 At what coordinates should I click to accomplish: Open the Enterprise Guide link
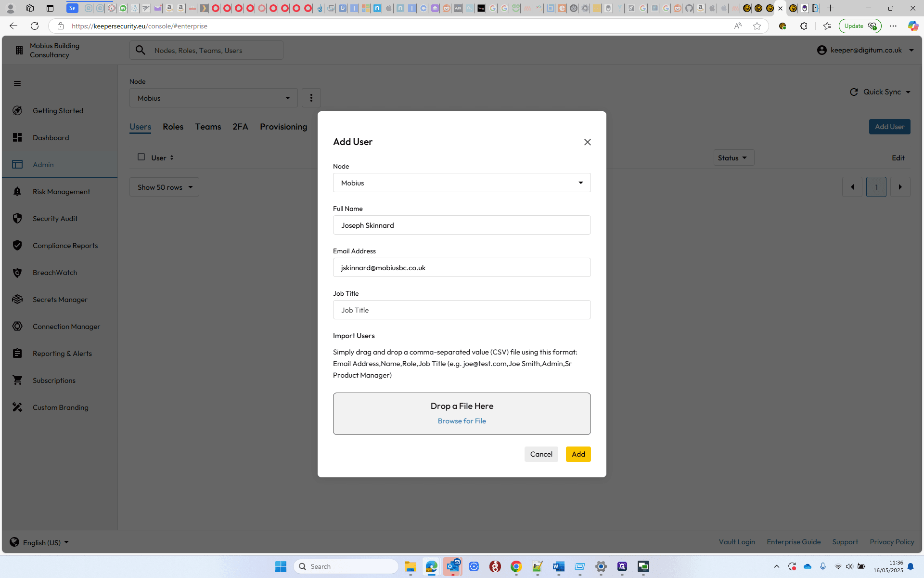pyautogui.click(x=794, y=542)
